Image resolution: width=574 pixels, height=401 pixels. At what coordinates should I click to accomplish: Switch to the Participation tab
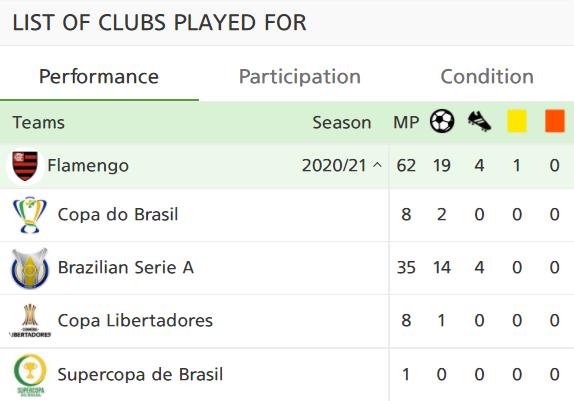pyautogui.click(x=300, y=77)
